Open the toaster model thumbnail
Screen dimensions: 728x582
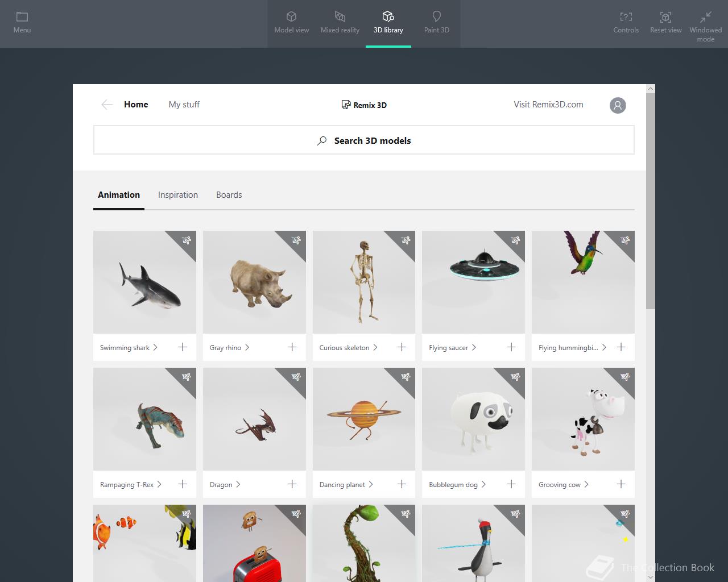pyautogui.click(x=254, y=543)
